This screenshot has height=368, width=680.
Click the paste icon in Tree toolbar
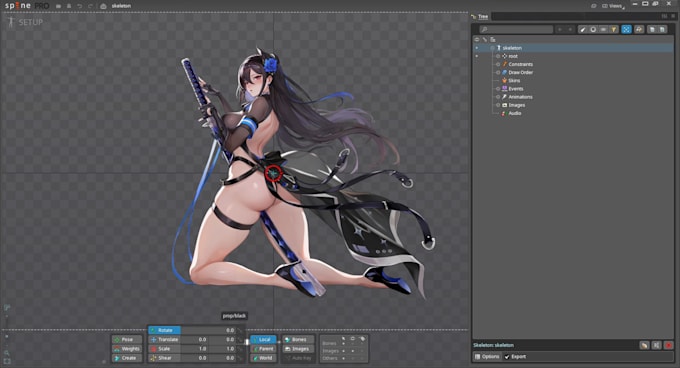tap(662, 29)
